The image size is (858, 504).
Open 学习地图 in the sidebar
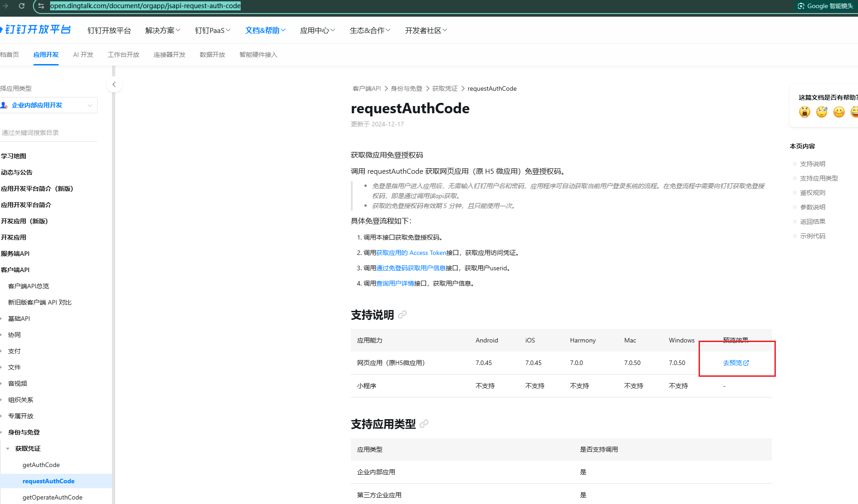click(x=14, y=156)
